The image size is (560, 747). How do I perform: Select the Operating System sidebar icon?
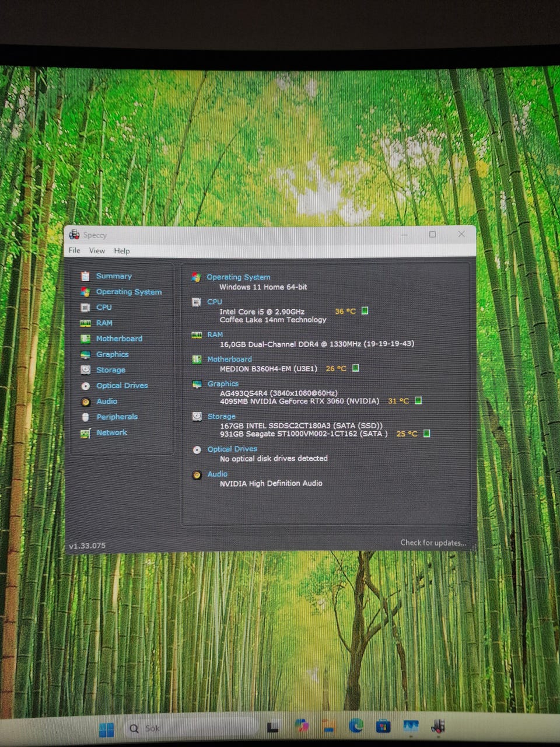(x=85, y=292)
